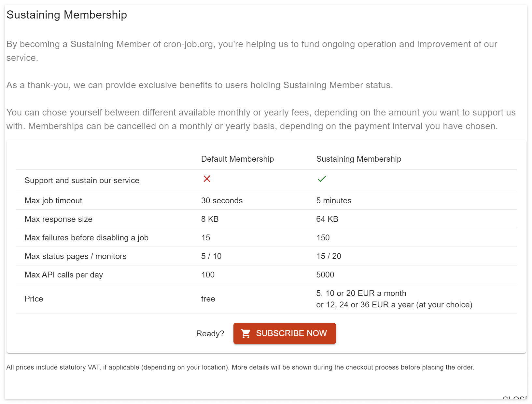Viewport: 532px width, 404px height.
Task: Click the 'free' price value
Action: (x=208, y=299)
